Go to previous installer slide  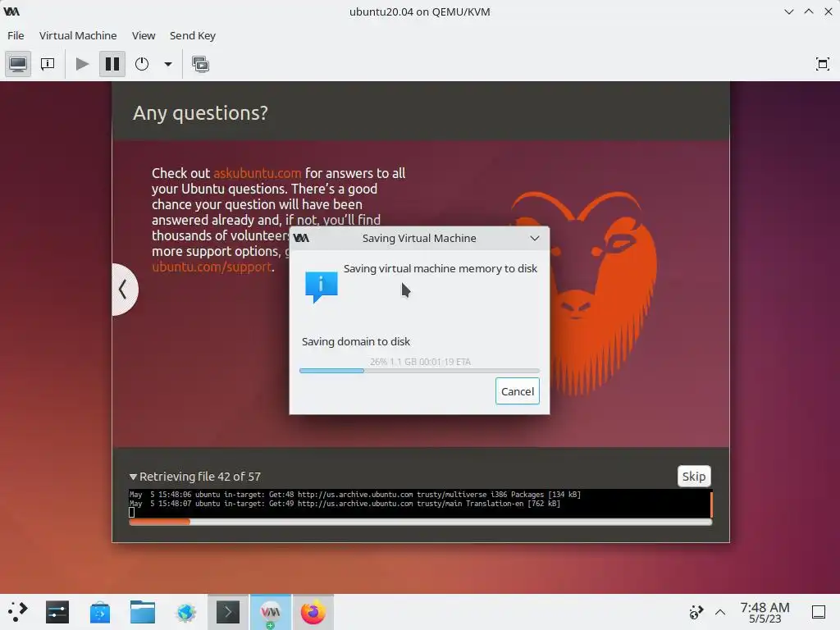click(x=123, y=290)
